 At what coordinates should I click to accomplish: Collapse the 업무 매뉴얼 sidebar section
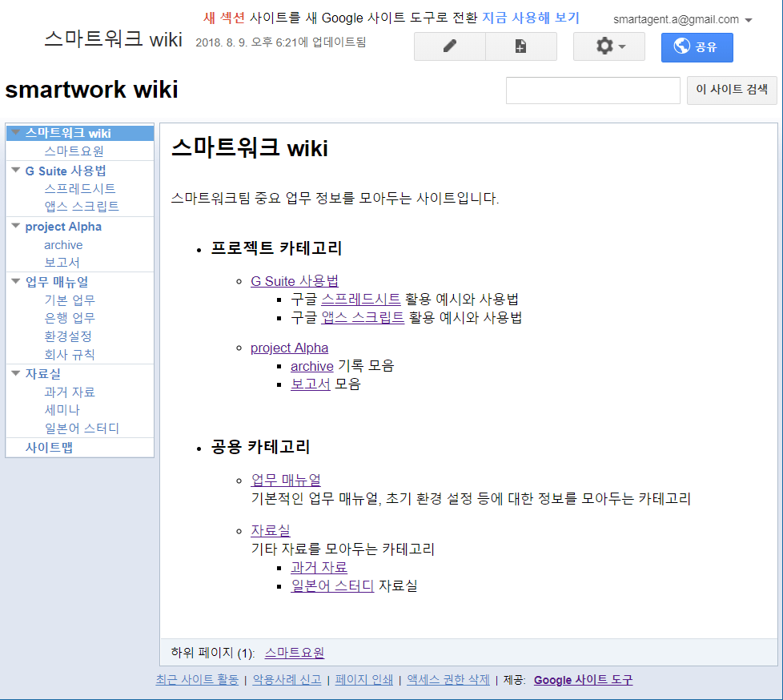pyautogui.click(x=14, y=281)
